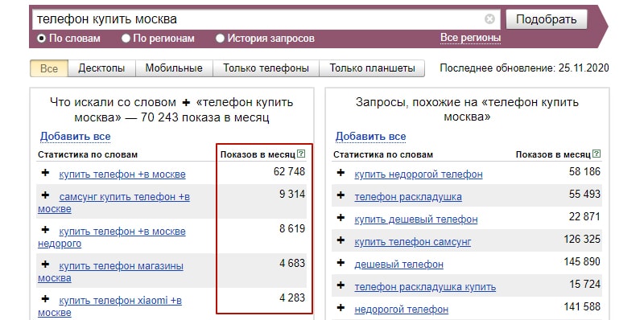
Task: Switch to the 'Мобильные' tab
Action: [x=174, y=68]
